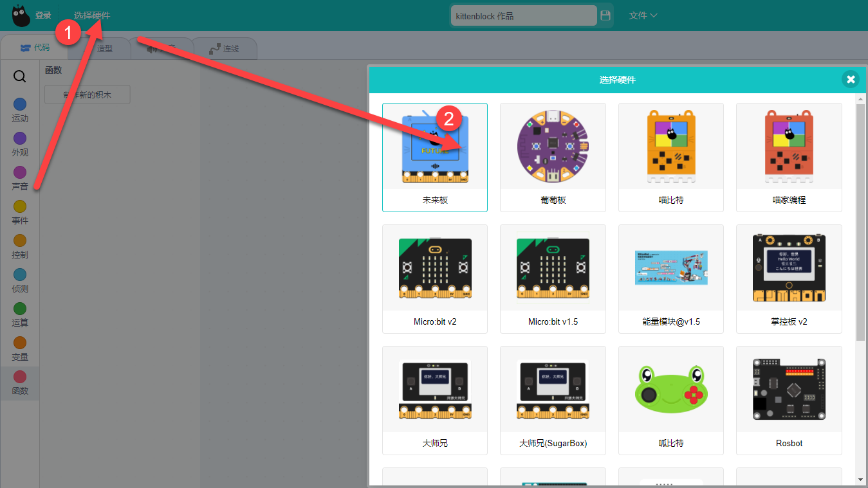Choose the Rosbot controller board
Image resolution: width=868 pixels, height=488 pixels.
[789, 388]
